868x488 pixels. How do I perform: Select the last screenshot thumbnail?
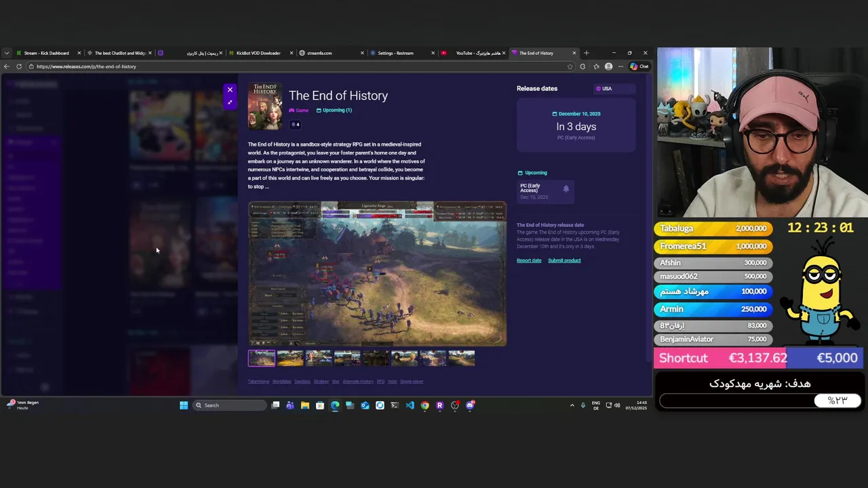(461, 358)
